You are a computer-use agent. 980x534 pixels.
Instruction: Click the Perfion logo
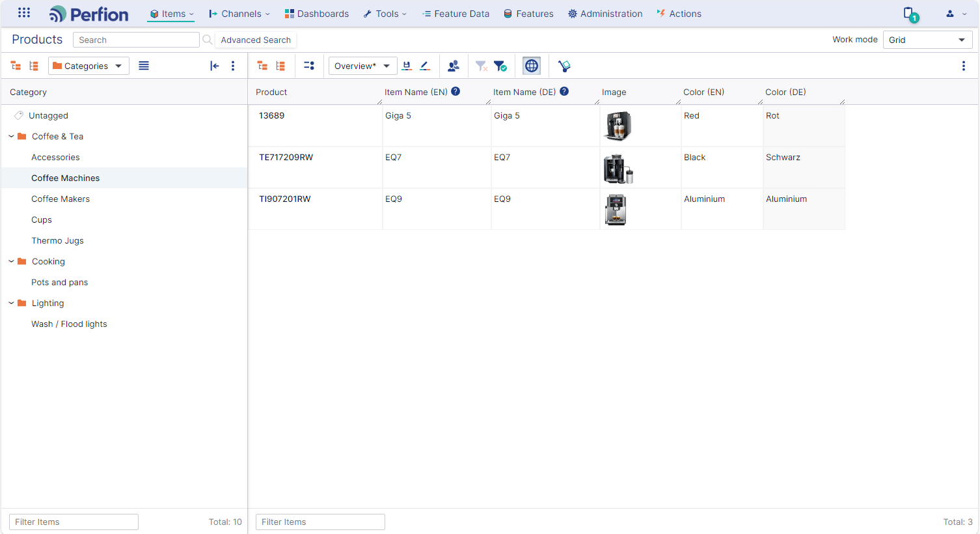pyautogui.click(x=89, y=14)
